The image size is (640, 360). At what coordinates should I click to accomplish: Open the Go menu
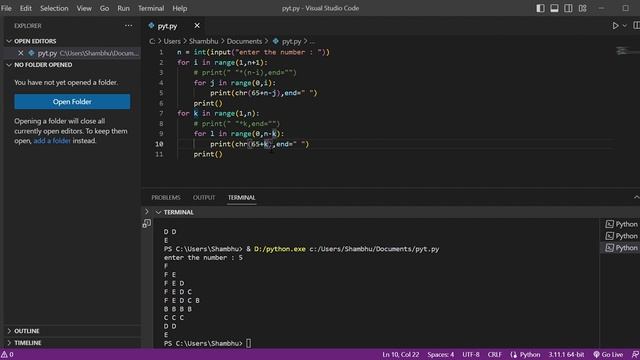point(104,8)
